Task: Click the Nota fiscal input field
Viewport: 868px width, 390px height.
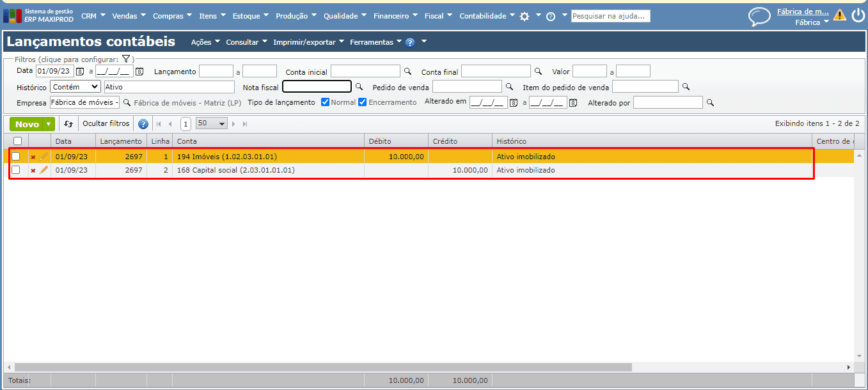Action: coord(317,86)
